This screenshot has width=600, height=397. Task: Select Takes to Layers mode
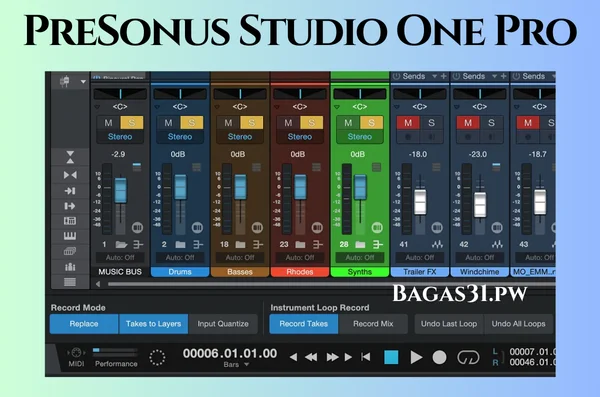coord(153,324)
